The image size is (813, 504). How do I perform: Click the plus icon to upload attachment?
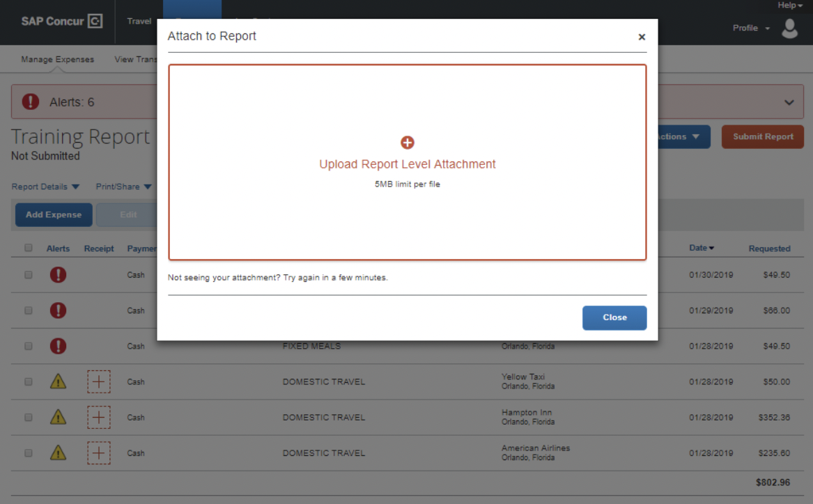[408, 143]
